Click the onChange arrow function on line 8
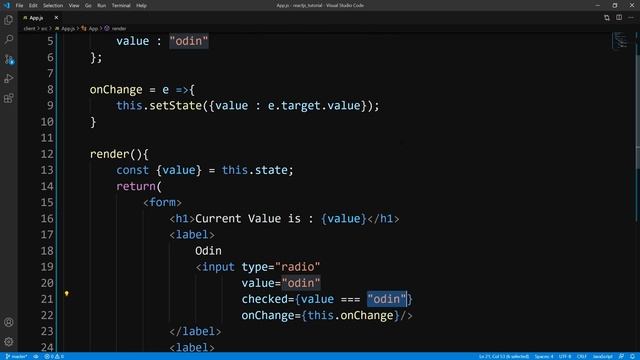640x360 pixels. click(142, 89)
